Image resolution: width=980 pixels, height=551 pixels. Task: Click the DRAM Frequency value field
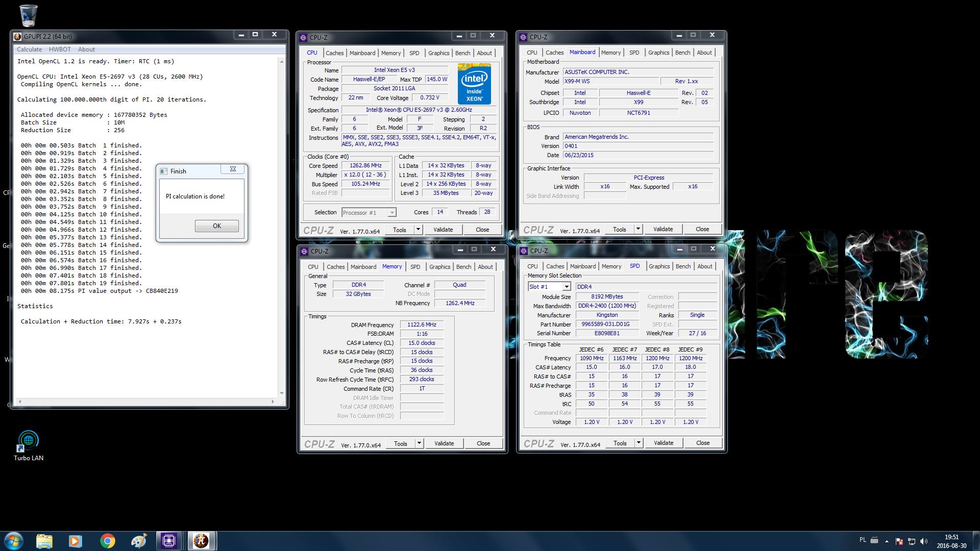point(422,325)
